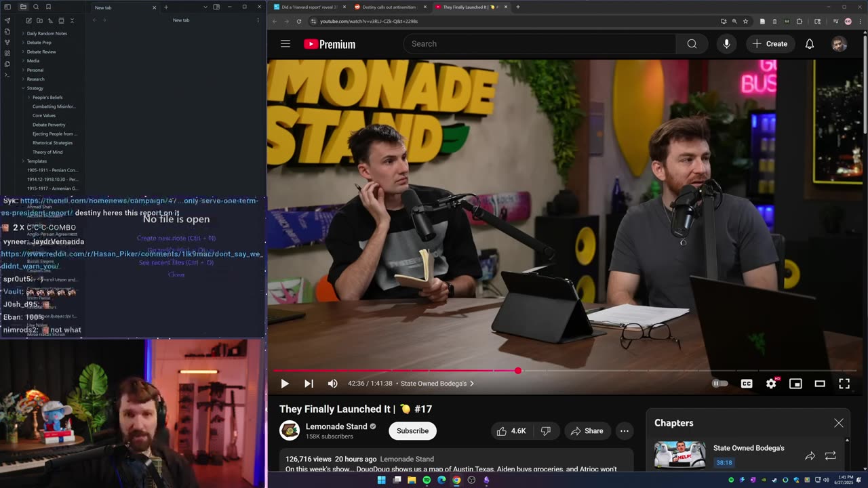The height and width of the screenshot is (488, 868).
Task: Collapse the Strategy folder
Action: [x=35, y=88]
